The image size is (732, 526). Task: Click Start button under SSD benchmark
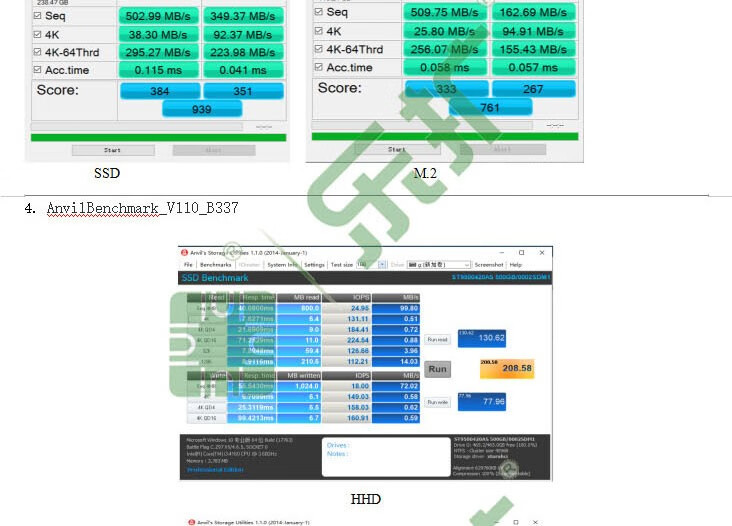point(113,150)
